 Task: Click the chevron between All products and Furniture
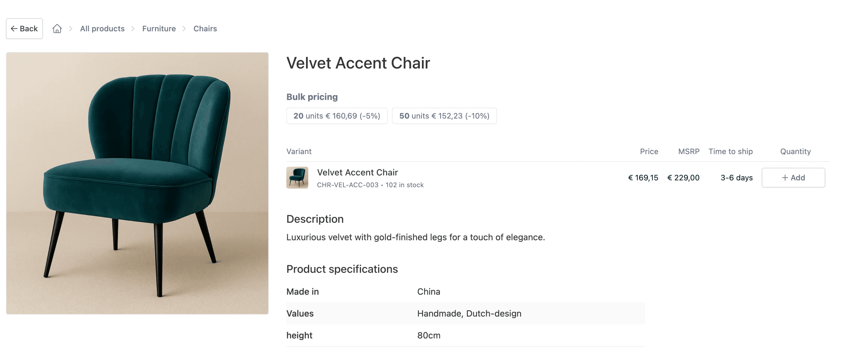[x=133, y=28]
